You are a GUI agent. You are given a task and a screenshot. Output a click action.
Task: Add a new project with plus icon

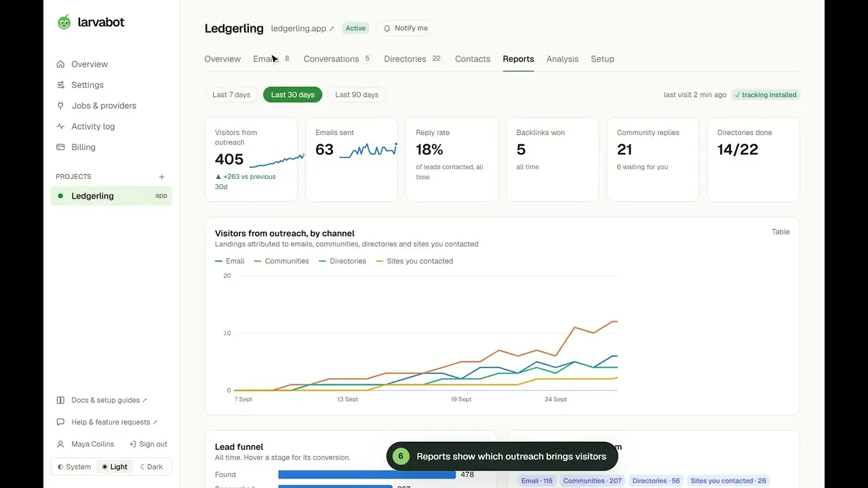pyautogui.click(x=161, y=177)
